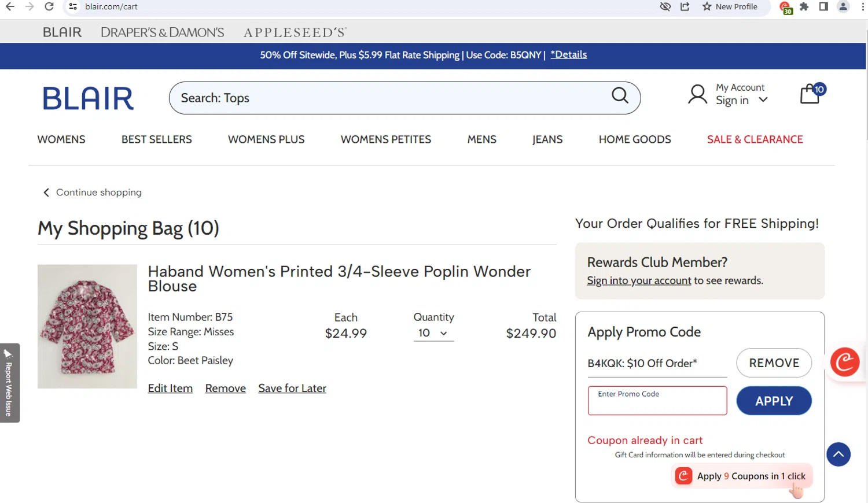Open quantity dropdown showing 10
Viewport: 868px width, 503px height.
[x=433, y=333]
